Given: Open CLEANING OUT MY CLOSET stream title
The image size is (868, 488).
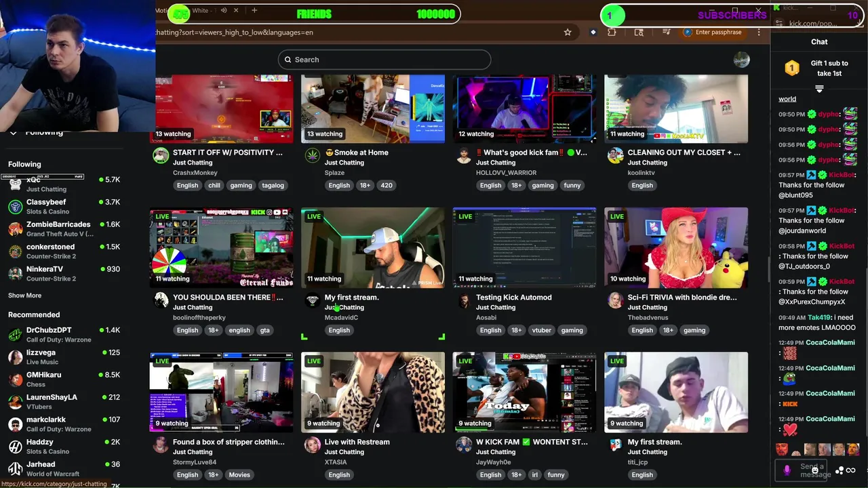Looking at the screenshot, I should pos(684,152).
